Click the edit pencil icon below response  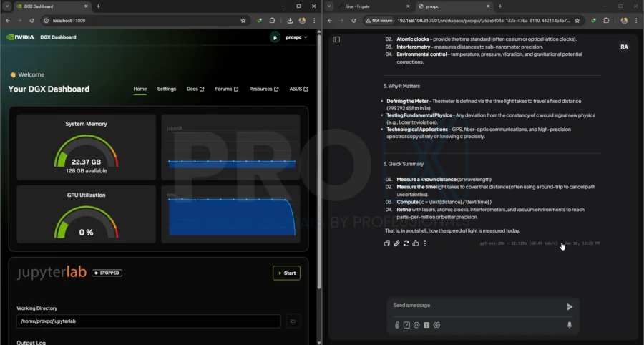coord(396,243)
